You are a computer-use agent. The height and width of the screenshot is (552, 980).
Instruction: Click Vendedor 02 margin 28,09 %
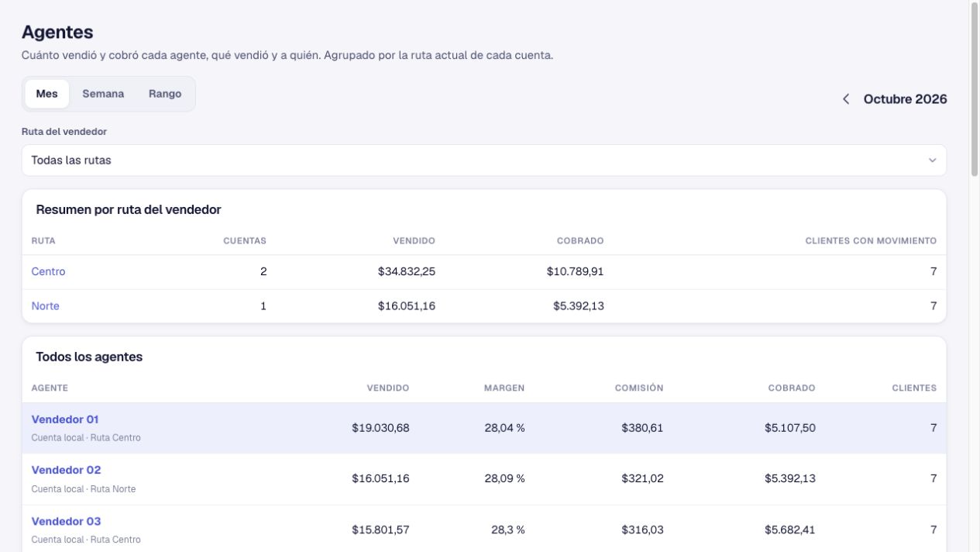click(x=504, y=479)
